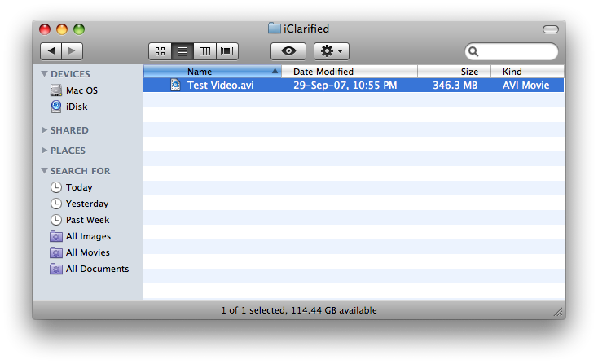The width and height of the screenshot is (598, 364).
Task: Expand the SHARED section
Action: [x=44, y=130]
